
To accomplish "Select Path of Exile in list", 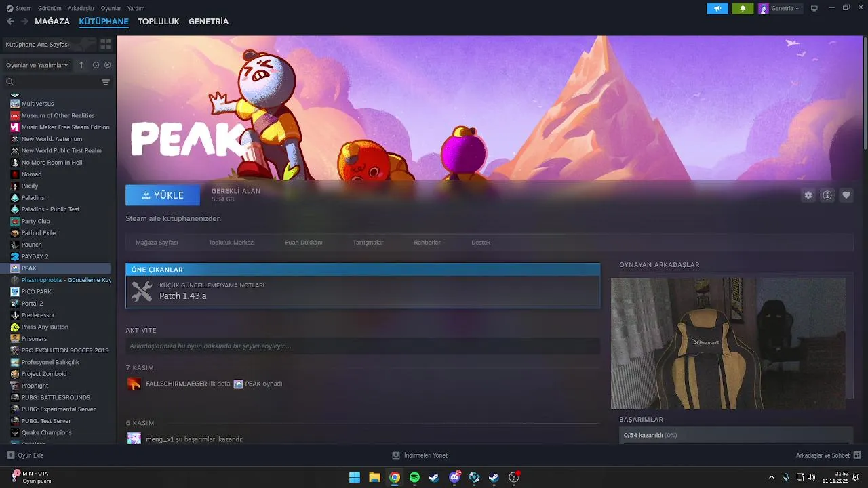I will (39, 233).
